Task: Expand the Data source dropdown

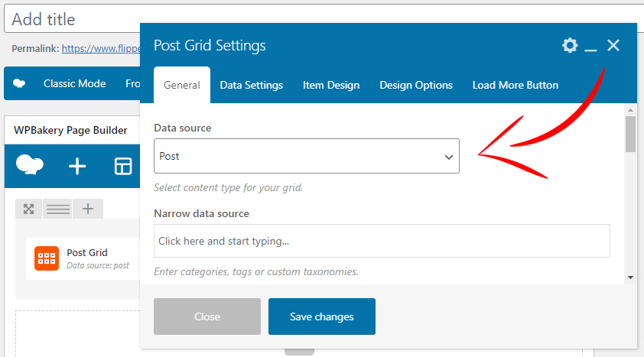Action: [x=307, y=156]
